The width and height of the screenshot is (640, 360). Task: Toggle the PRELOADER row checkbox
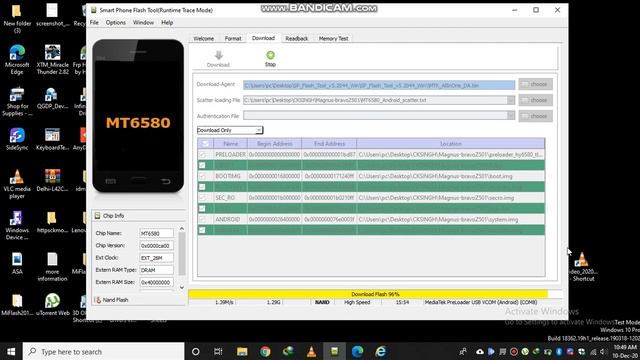click(202, 154)
